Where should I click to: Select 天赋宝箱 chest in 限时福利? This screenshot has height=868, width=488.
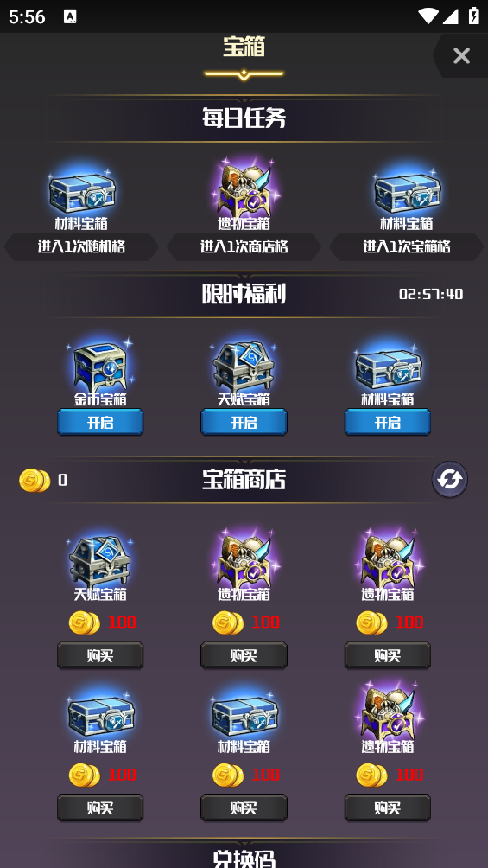[x=244, y=364]
